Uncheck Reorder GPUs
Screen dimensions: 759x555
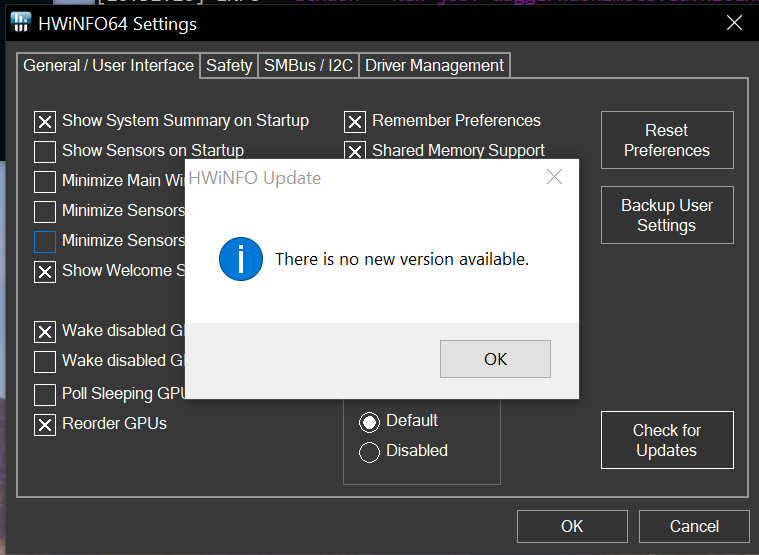[x=45, y=425]
